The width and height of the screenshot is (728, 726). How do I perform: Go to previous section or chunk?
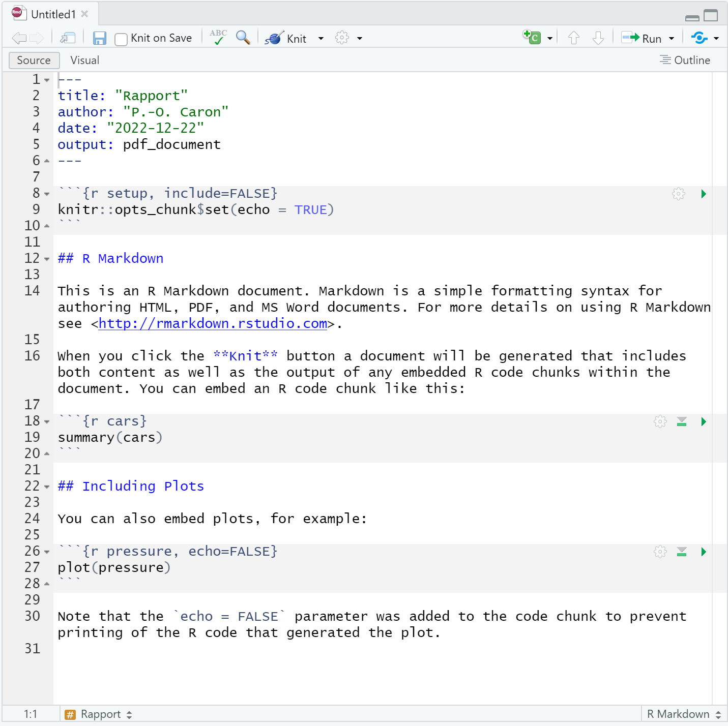574,38
